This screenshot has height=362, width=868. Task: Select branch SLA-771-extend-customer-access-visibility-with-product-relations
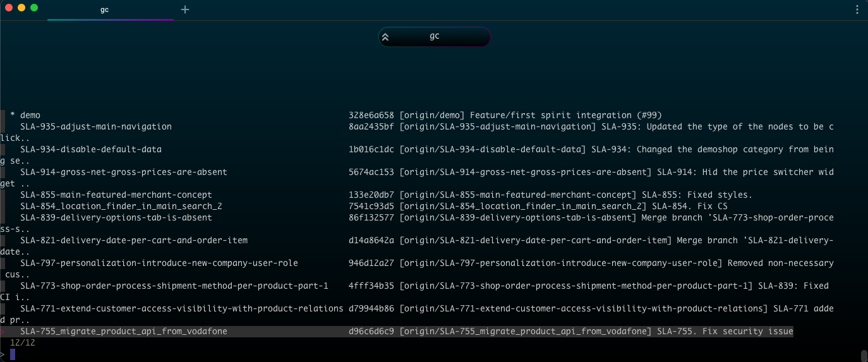coord(182,309)
